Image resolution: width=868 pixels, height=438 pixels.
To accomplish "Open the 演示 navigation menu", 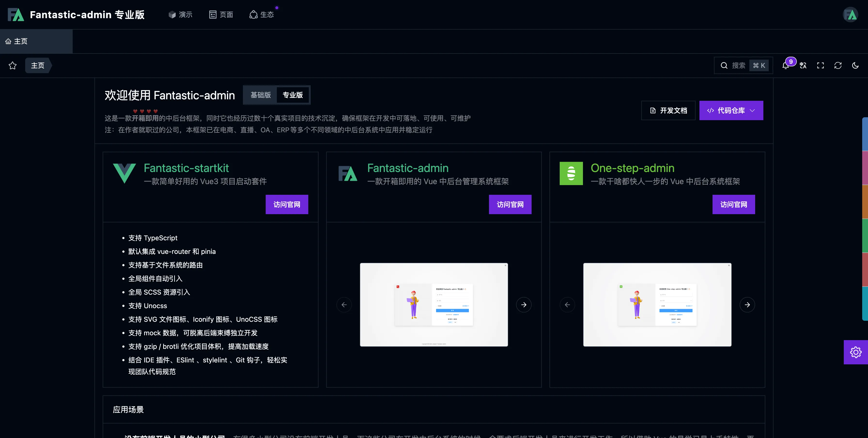I will pos(181,15).
